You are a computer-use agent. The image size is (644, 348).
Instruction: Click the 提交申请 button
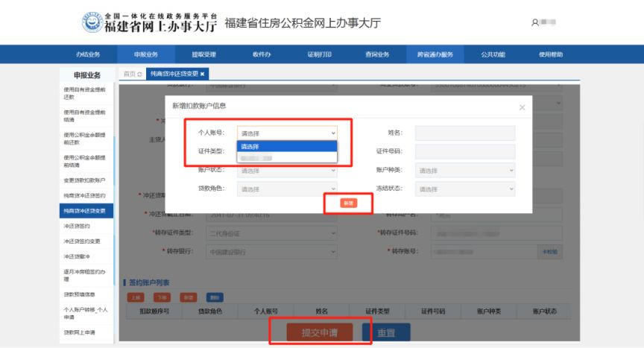coord(320,332)
